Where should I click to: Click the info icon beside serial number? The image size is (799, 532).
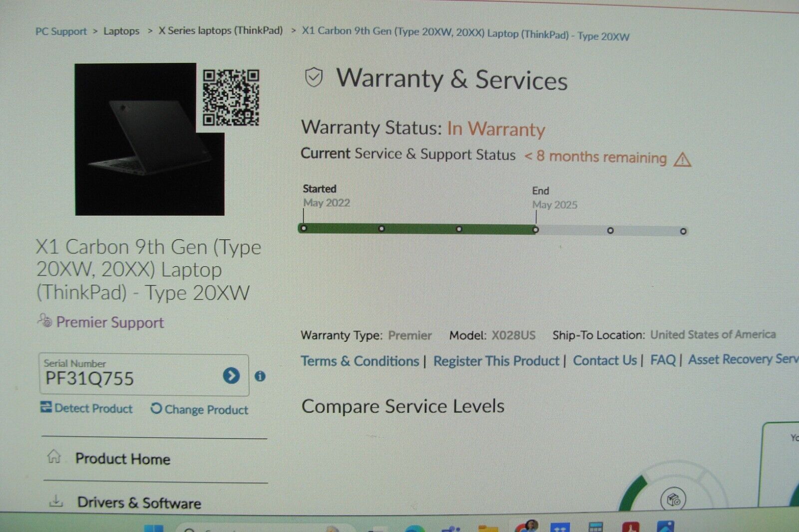coord(260,376)
